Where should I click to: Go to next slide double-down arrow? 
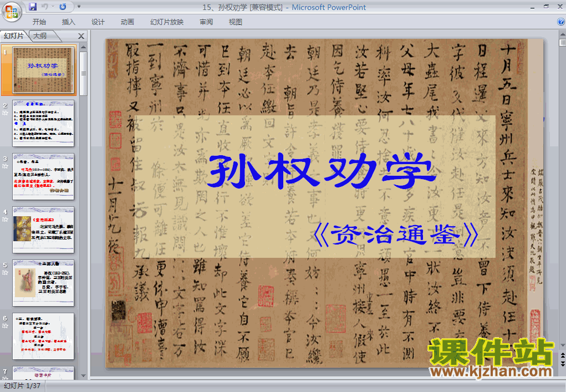(562, 364)
